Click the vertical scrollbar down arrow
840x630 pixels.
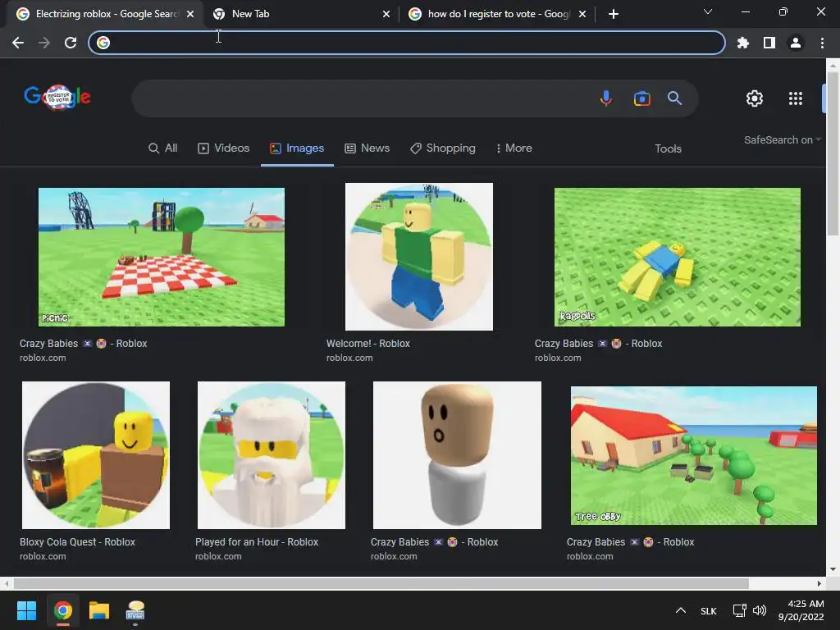click(x=833, y=569)
